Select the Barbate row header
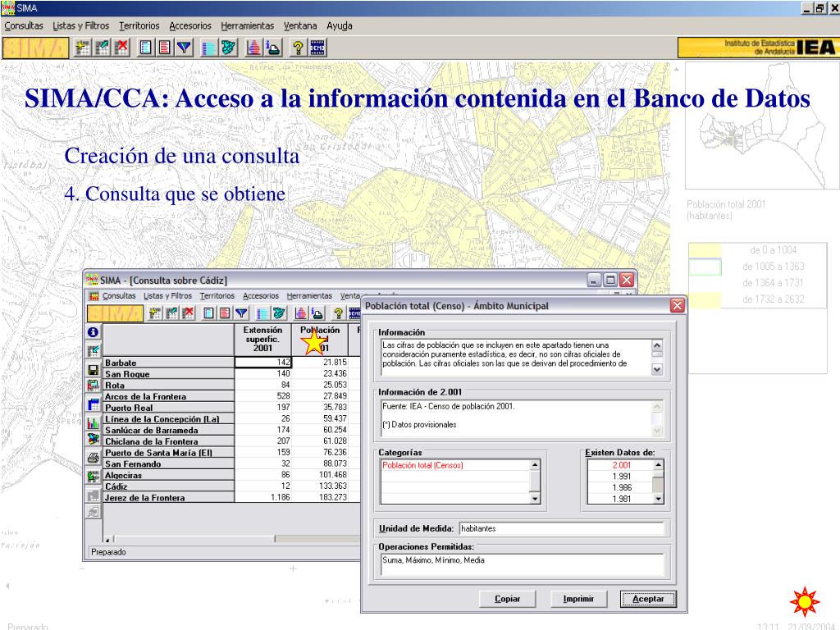 [x=168, y=363]
